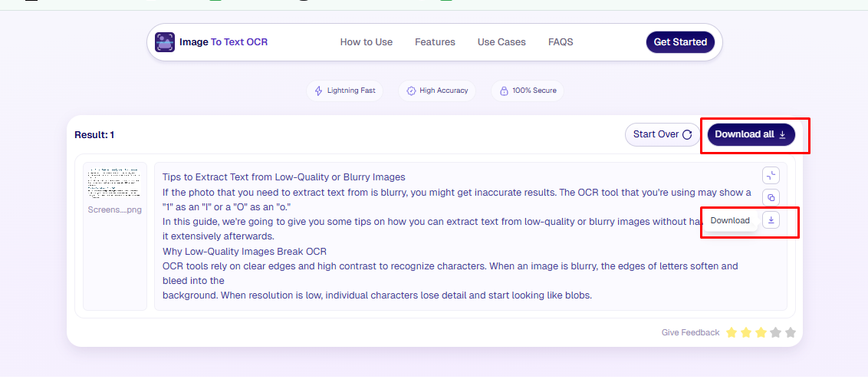The height and width of the screenshot is (386, 868).
Task: Click the Image To Text OCR logo icon
Action: (x=165, y=42)
